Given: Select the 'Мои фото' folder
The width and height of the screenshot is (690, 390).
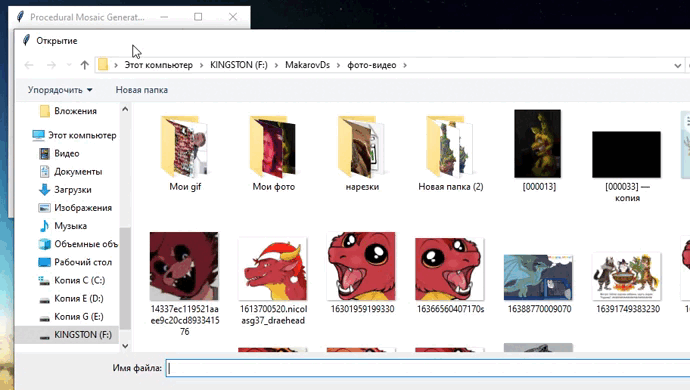Looking at the screenshot, I should [x=273, y=153].
